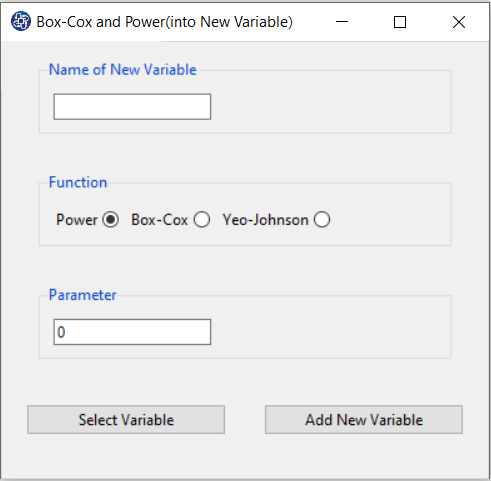Select the Power function radio button
Viewport: 491px width, 481px height.
(110, 220)
